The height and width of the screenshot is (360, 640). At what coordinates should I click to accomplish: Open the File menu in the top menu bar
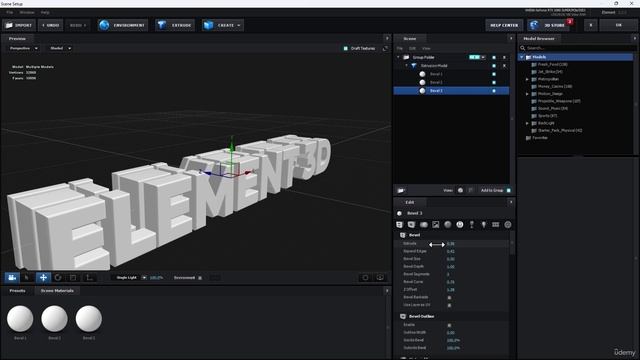tap(9, 13)
